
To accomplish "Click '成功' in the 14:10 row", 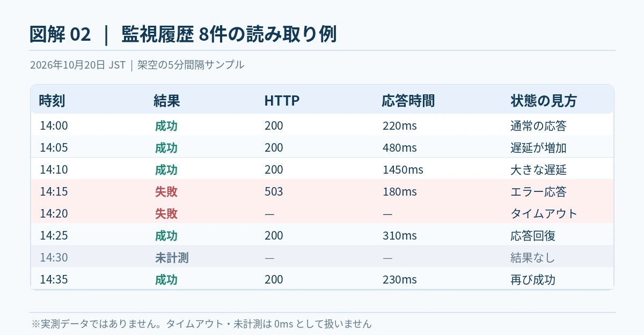I will (166, 170).
